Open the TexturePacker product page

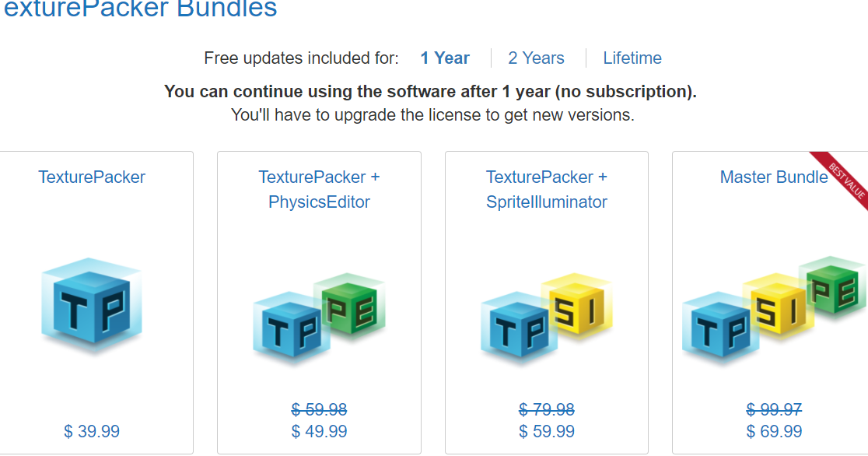pyautogui.click(x=92, y=177)
